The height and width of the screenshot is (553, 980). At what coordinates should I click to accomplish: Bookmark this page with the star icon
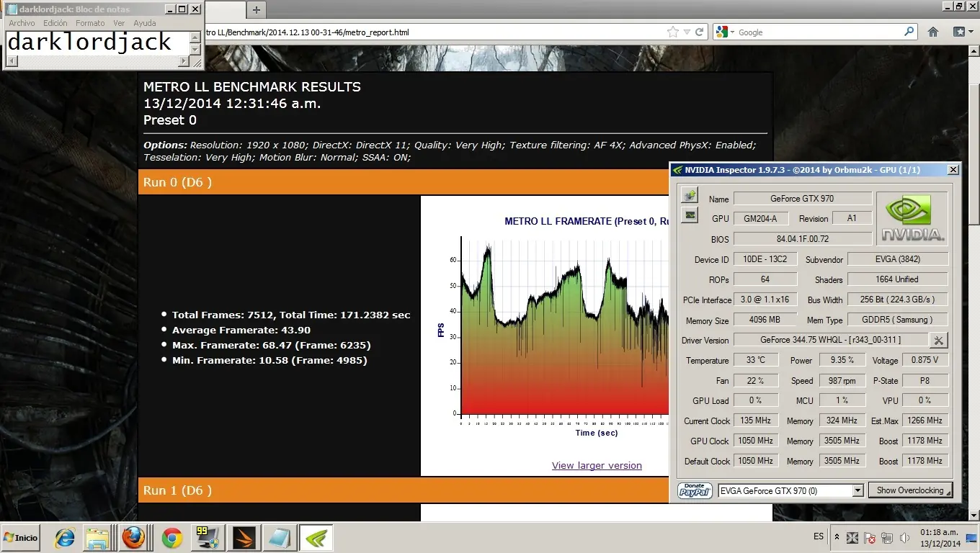(673, 32)
